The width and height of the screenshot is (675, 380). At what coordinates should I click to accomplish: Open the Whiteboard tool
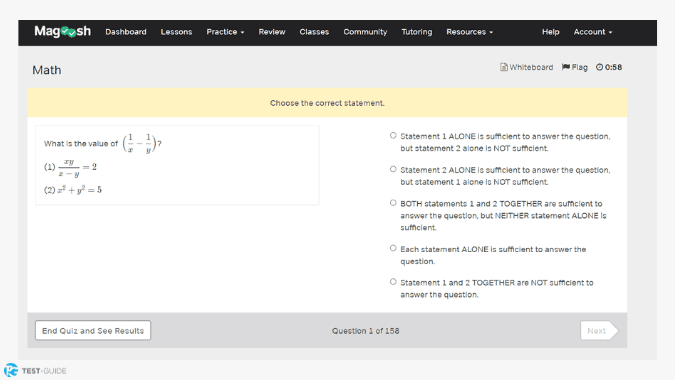pyautogui.click(x=526, y=67)
